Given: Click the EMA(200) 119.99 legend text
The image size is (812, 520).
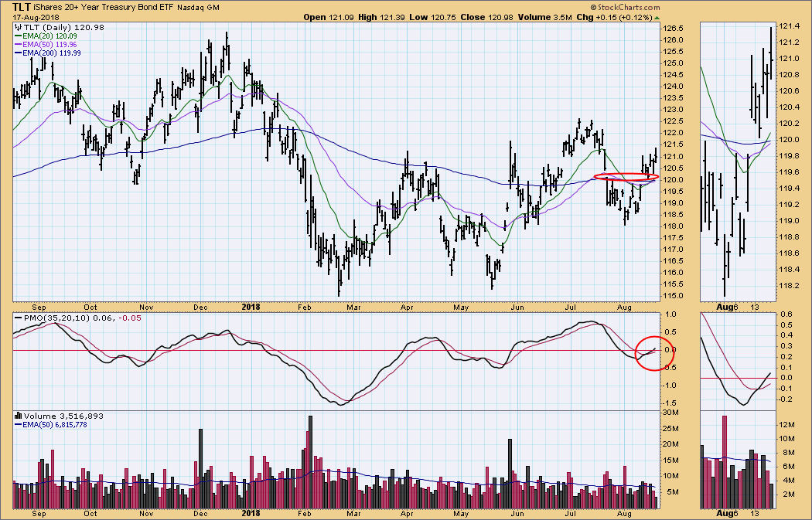Looking at the screenshot, I should pos(52,53).
